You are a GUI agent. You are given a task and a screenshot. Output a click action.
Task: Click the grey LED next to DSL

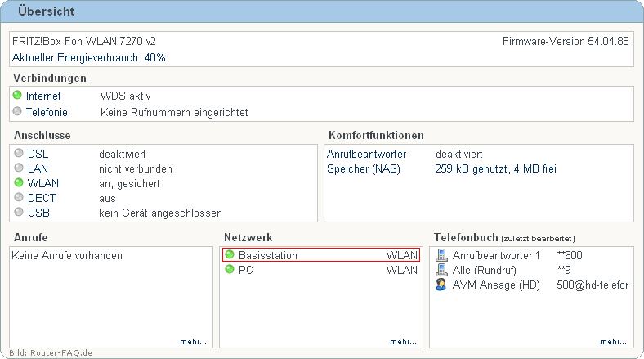pos(19,153)
